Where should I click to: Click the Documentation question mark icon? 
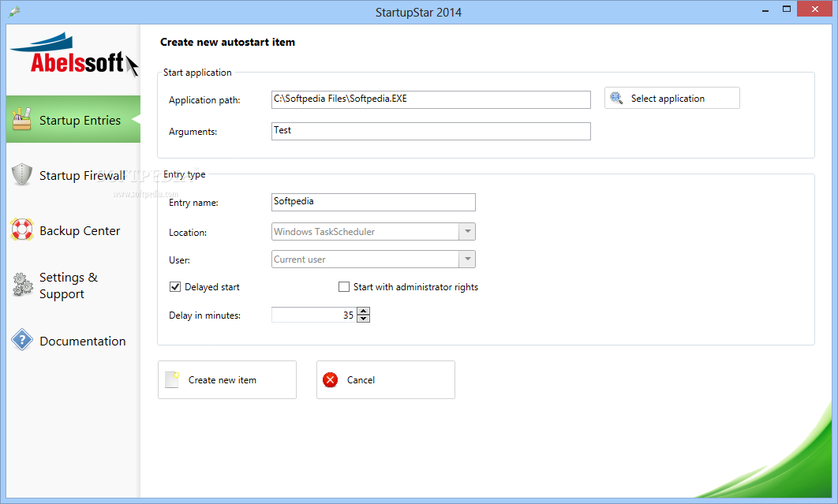tap(22, 340)
